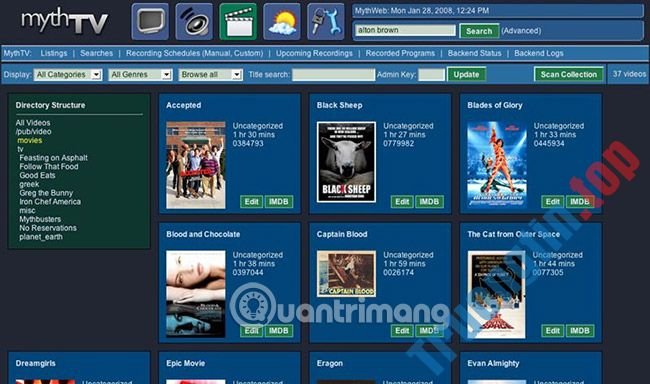Open the video clapperboard icon
The image size is (650, 384).
coord(238,22)
